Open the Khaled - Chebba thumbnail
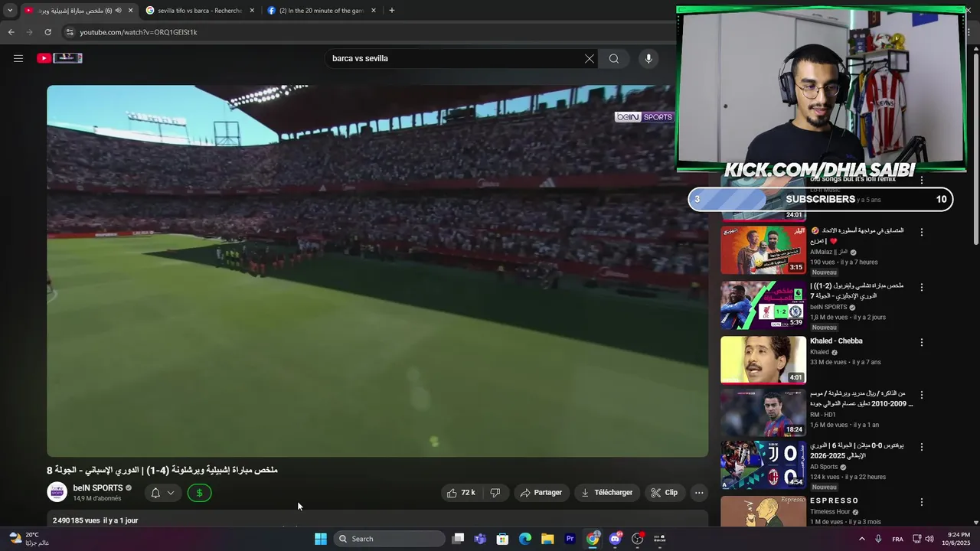Viewport: 980px width, 551px height. click(763, 360)
